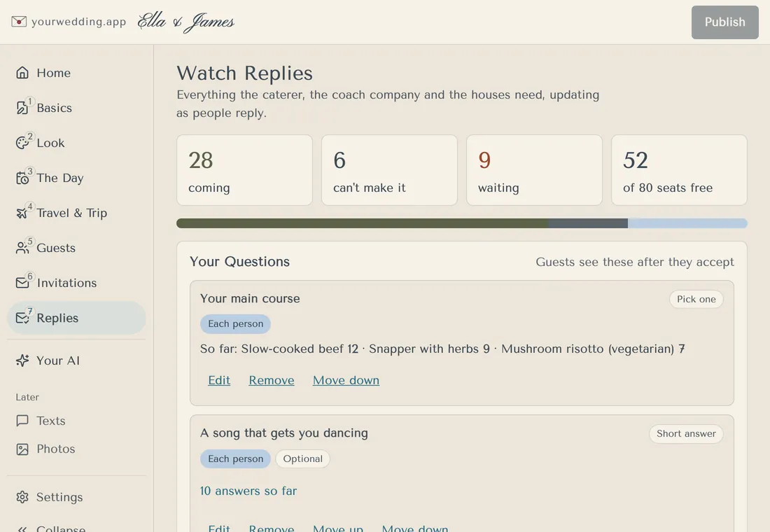Click the dark grey segment of the progress bar
770x532 pixels.
click(588, 223)
